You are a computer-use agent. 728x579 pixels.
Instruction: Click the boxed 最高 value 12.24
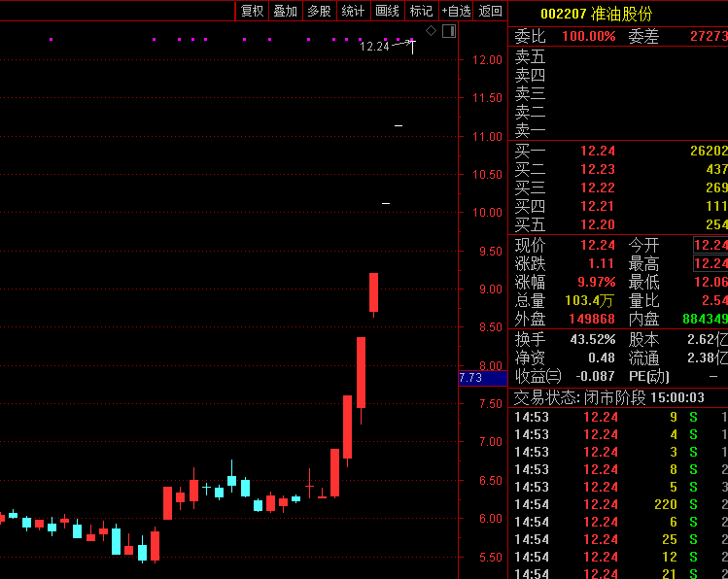click(711, 263)
